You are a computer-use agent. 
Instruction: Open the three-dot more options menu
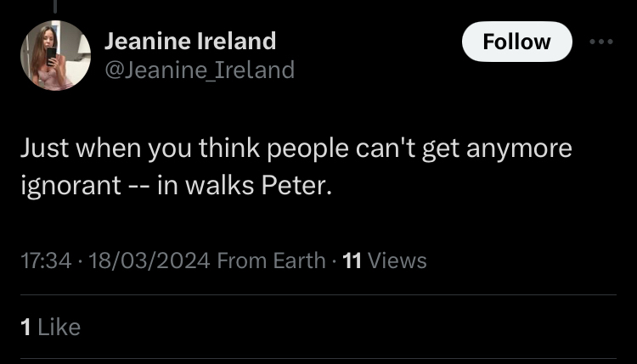[600, 42]
